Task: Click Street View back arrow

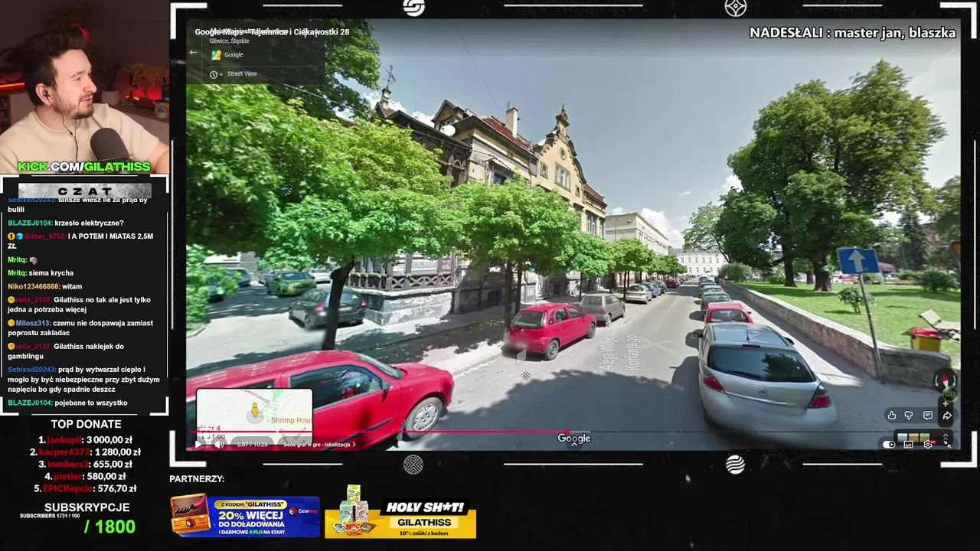Action: pos(194,53)
